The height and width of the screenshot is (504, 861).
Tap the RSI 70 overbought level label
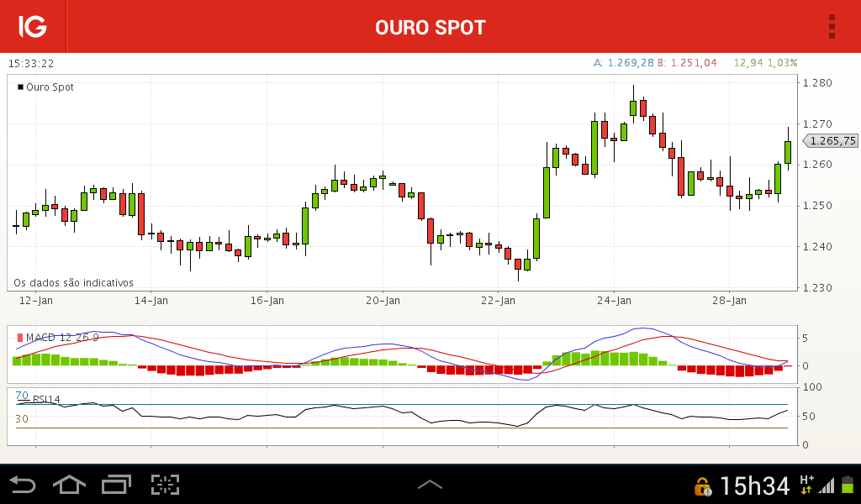point(22,396)
